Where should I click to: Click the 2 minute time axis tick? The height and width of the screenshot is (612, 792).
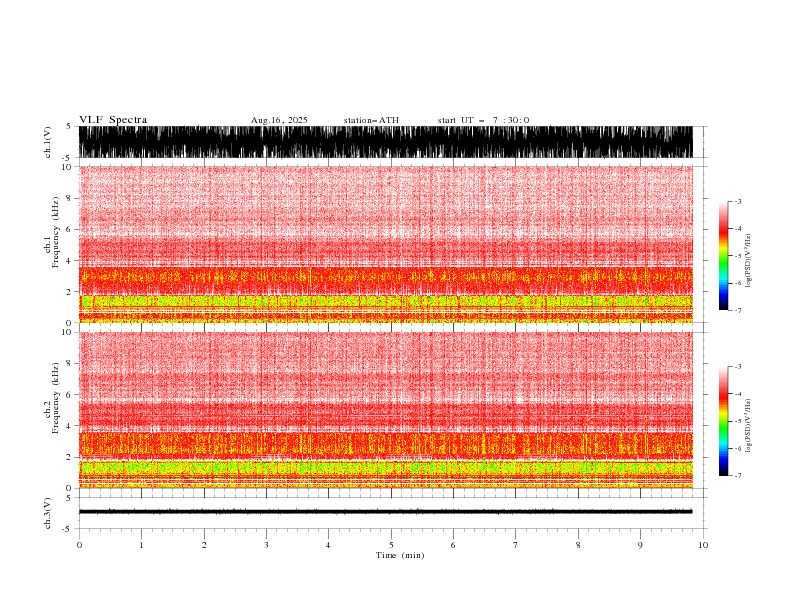(x=204, y=545)
